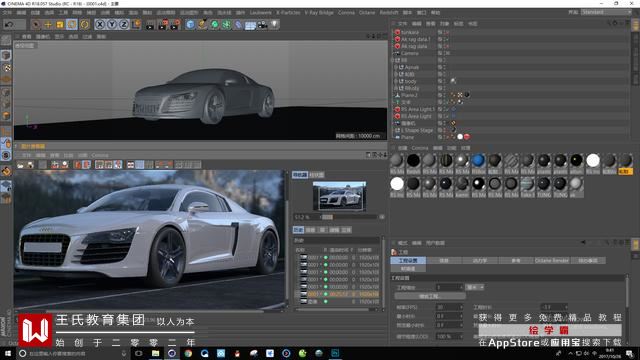Click the Render View clapperboard icon
This screenshot has width=640, height=360.
150,25
